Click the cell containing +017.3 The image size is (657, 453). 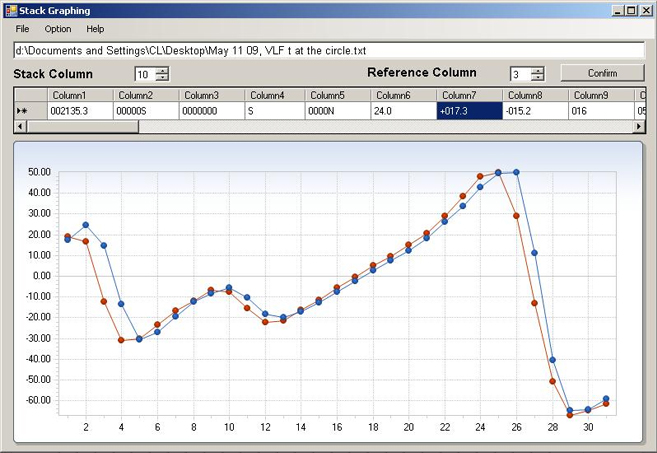468,111
